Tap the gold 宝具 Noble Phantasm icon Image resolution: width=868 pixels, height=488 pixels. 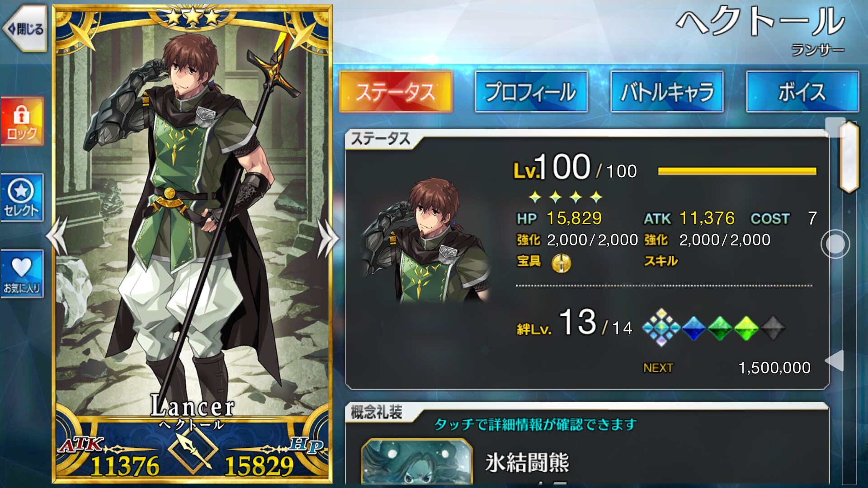[561, 263]
